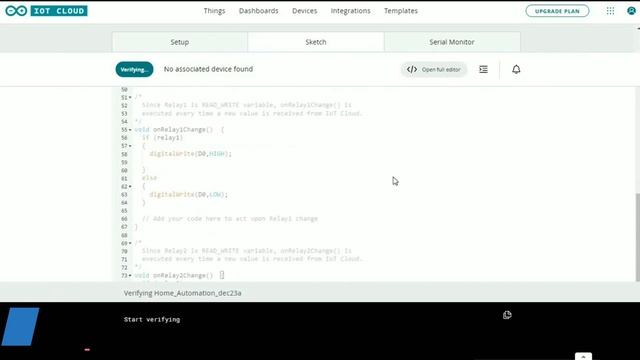Click No associated device found text
The width and height of the screenshot is (640, 360).
208,69
